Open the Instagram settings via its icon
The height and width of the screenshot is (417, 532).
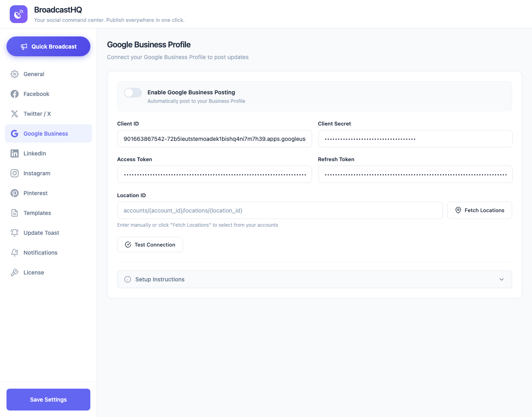pos(14,173)
